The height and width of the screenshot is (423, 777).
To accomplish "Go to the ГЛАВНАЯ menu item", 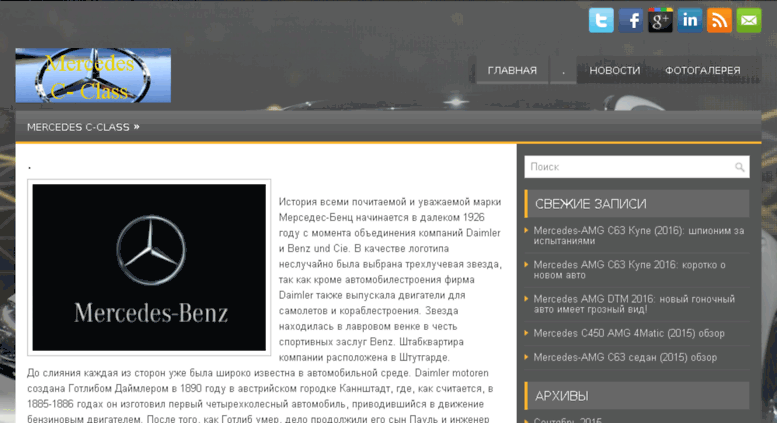I will click(512, 70).
